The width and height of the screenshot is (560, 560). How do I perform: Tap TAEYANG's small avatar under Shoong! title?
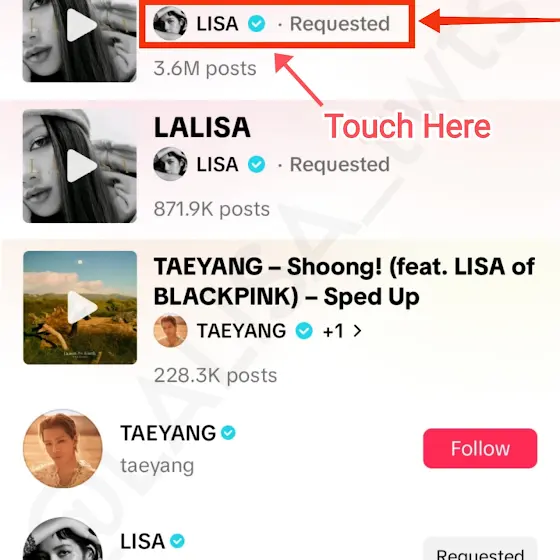(x=170, y=331)
